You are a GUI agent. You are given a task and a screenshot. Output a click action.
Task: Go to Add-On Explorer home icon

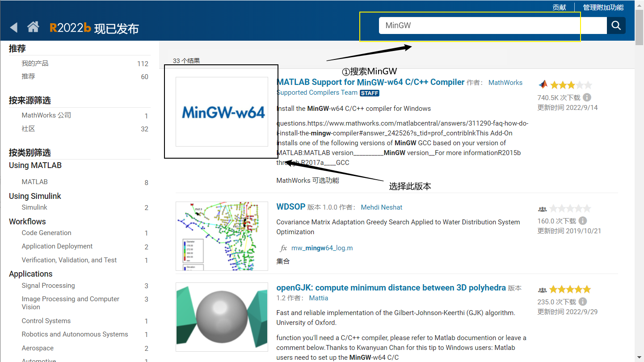click(x=33, y=27)
